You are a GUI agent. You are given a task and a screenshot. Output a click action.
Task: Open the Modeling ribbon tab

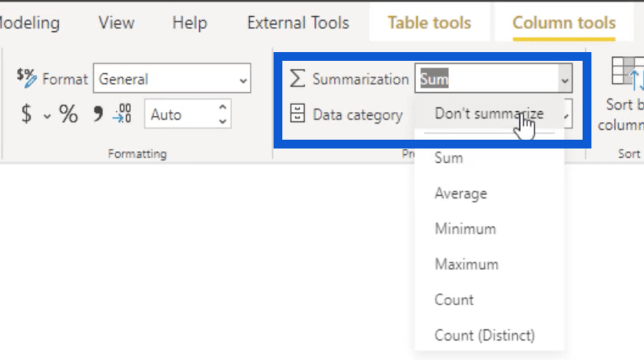pos(29,23)
